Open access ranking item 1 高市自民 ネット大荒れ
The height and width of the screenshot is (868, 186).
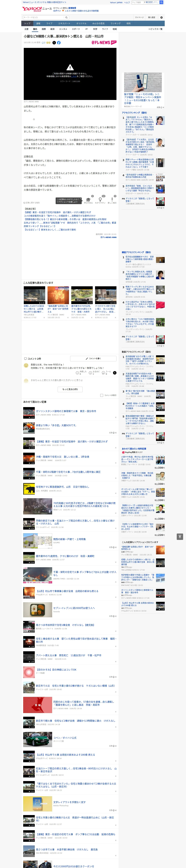click(140, 125)
